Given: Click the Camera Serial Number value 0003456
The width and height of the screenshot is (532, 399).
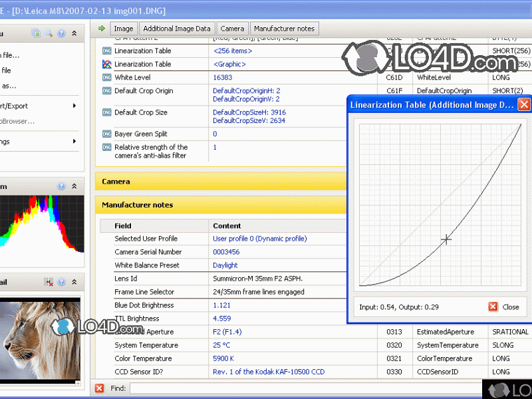Looking at the screenshot, I should (226, 252).
